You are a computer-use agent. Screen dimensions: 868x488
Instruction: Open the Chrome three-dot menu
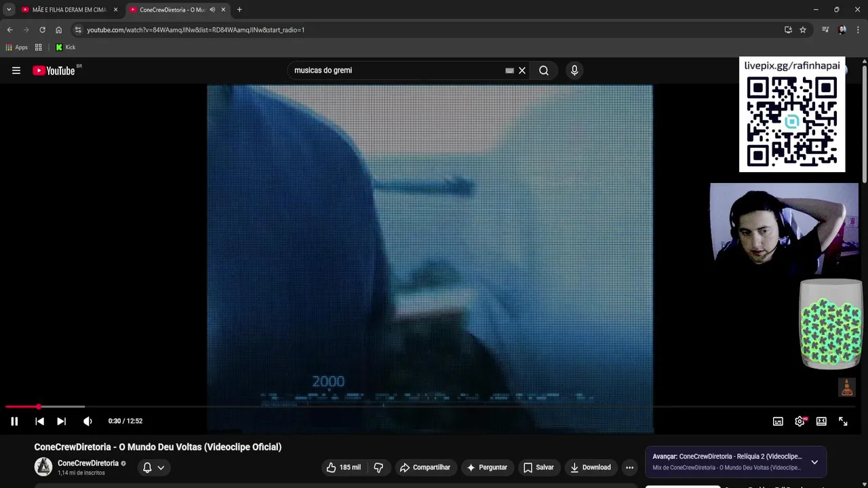858,30
